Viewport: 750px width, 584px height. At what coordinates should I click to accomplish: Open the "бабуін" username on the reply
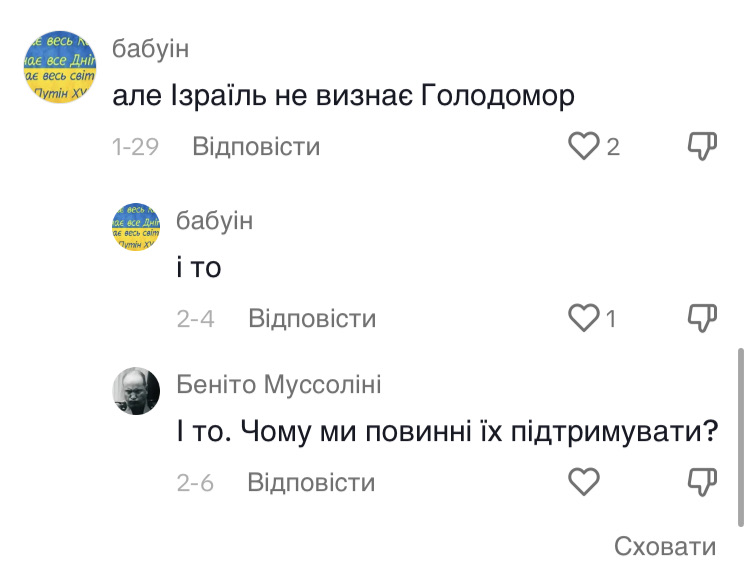pyautogui.click(x=214, y=221)
